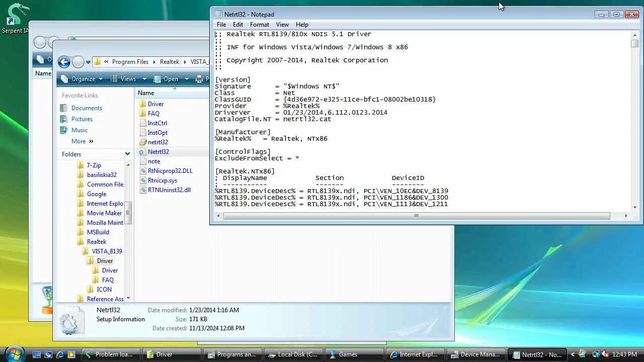Viewport: 644px width, 362px height.
Task: Select Movie Maker folder in tree
Action: coord(104,213)
